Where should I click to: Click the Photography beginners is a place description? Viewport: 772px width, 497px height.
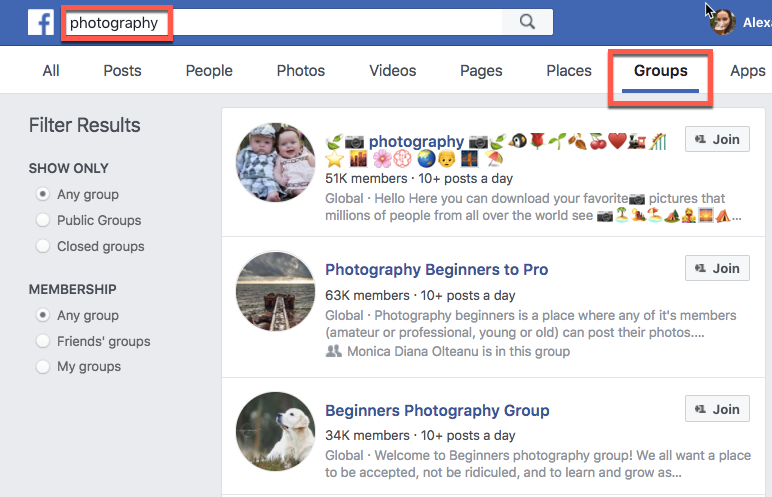pos(531,324)
